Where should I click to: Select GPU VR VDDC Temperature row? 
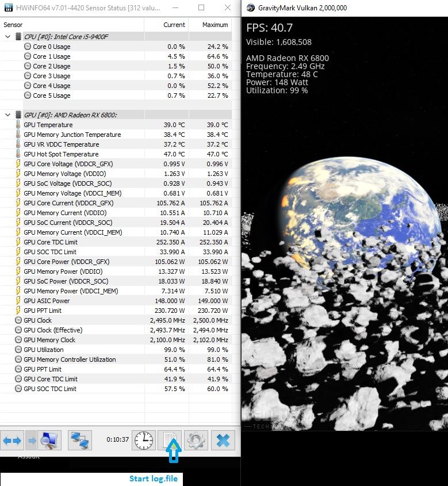(x=116, y=144)
